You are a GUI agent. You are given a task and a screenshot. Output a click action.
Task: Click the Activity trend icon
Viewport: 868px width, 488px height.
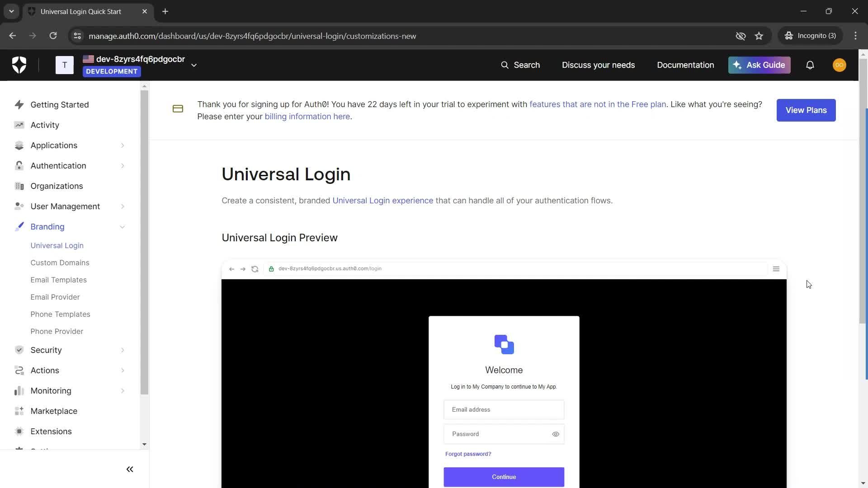[x=19, y=125]
